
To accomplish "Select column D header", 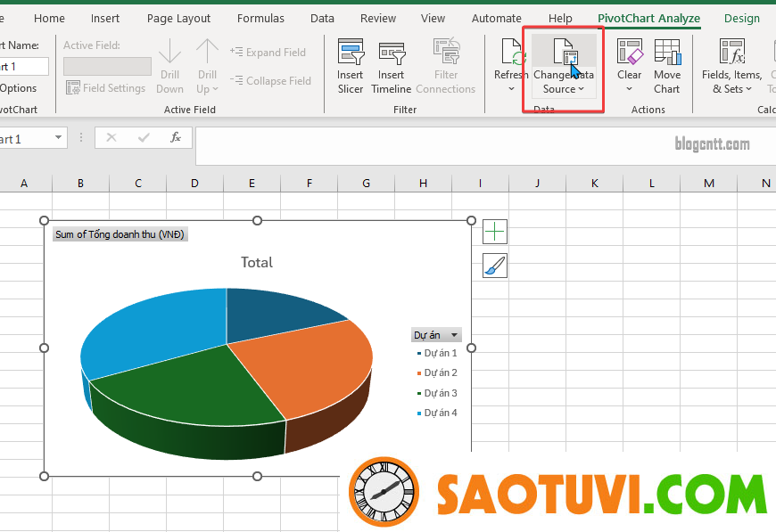I will pos(194,183).
